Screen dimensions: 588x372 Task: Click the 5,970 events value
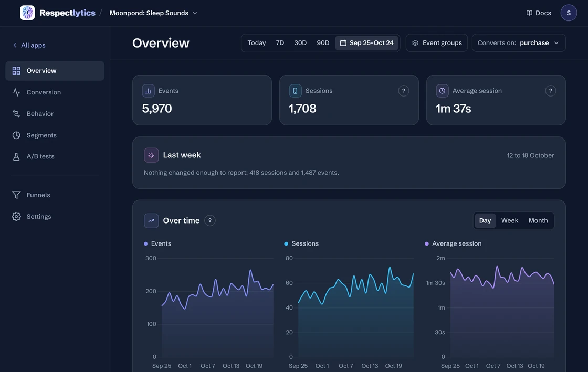157,109
